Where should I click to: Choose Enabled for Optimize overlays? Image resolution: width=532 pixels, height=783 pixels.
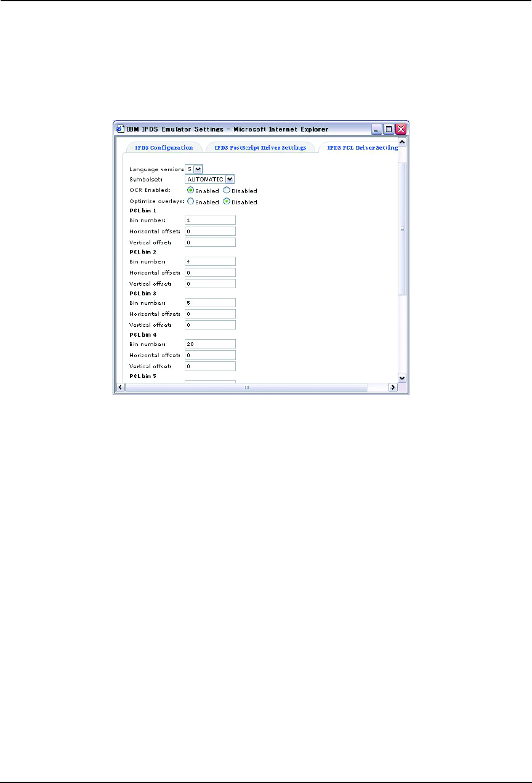[191, 201]
